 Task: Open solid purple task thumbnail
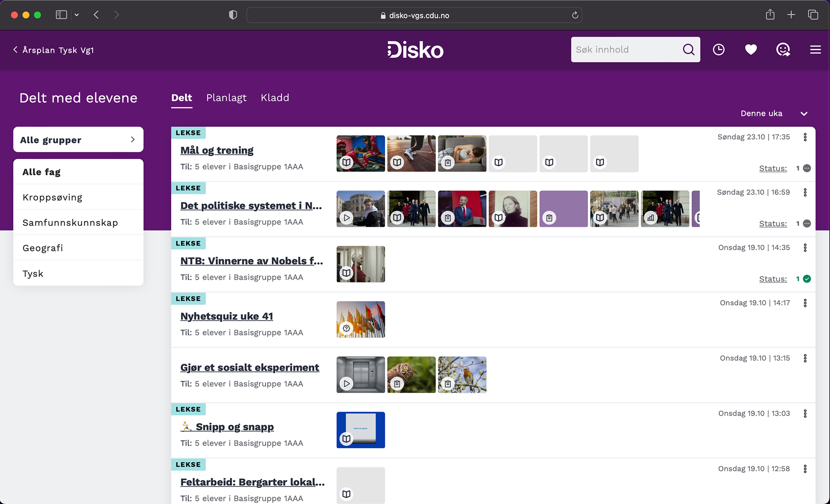[563, 209]
